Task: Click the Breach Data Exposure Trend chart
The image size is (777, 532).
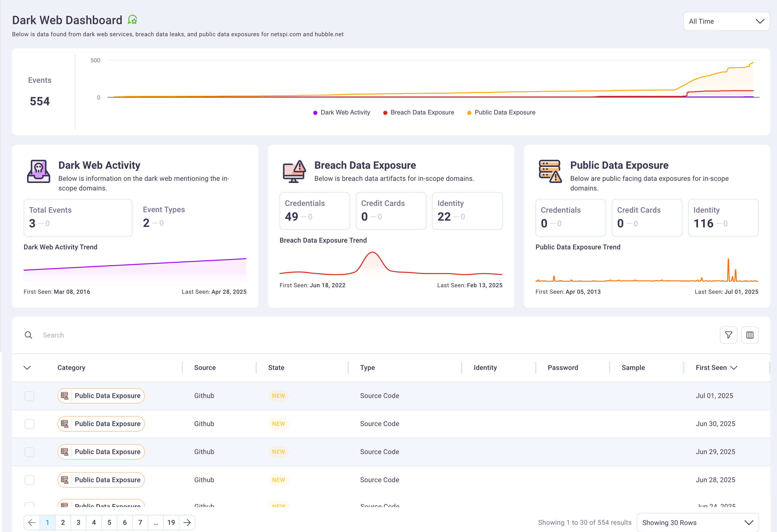Action: (391, 264)
